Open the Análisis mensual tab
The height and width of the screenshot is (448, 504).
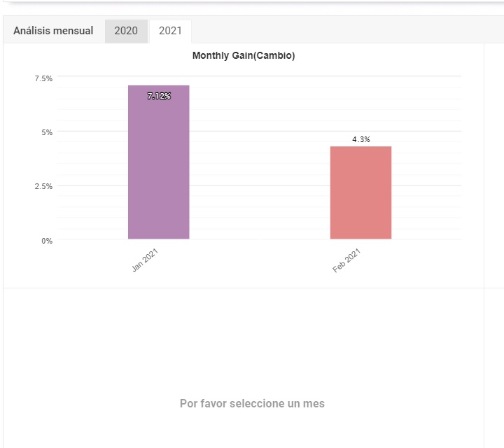[53, 31]
